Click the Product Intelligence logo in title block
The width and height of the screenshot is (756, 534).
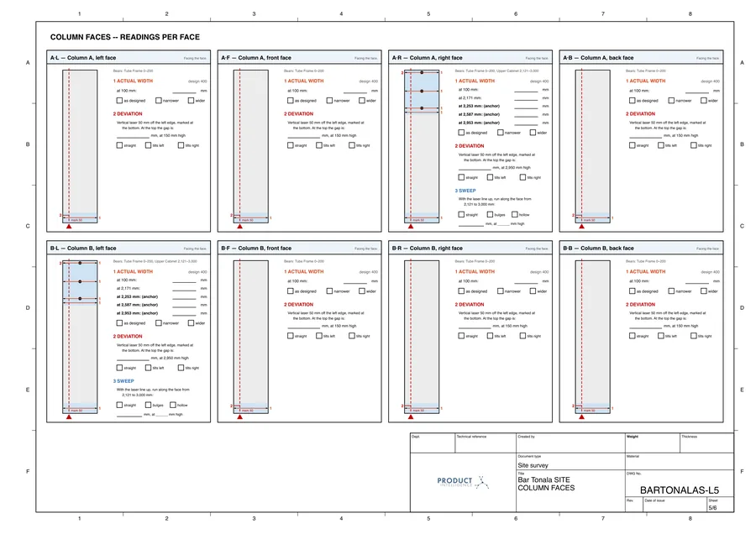[463, 482]
